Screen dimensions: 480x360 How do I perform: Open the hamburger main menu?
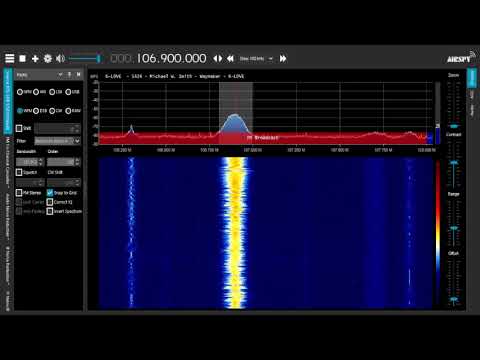(10, 58)
